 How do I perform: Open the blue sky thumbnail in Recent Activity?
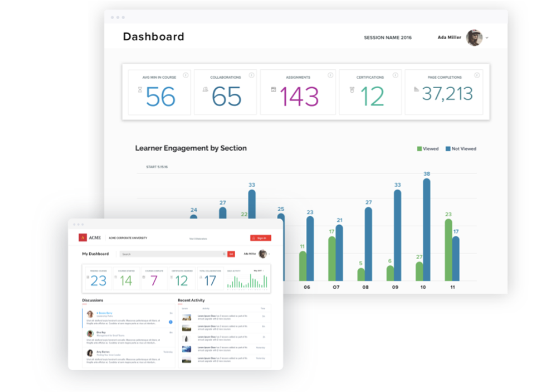click(186, 349)
